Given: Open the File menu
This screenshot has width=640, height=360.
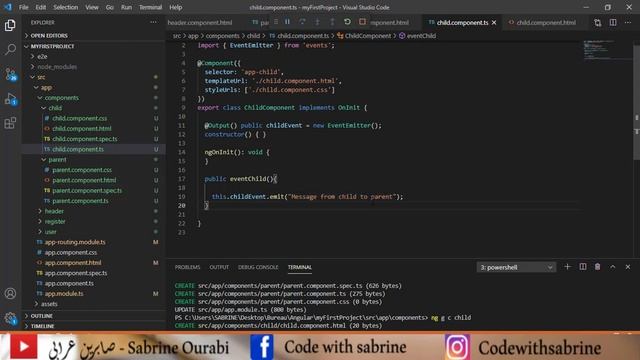Looking at the screenshot, I should point(24,7).
